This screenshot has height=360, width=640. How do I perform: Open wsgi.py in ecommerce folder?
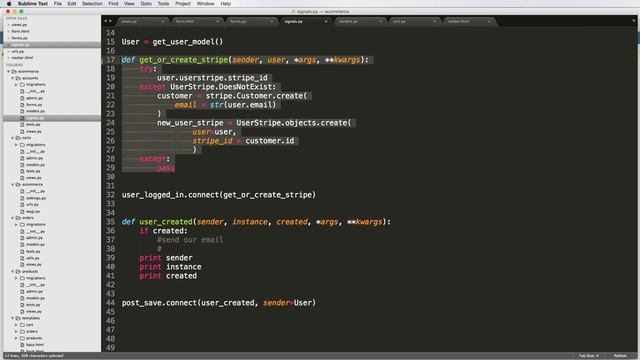tap(33, 211)
